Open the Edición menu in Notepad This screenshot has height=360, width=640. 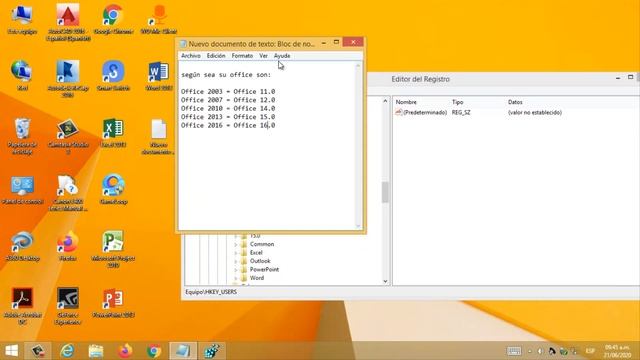(216, 56)
